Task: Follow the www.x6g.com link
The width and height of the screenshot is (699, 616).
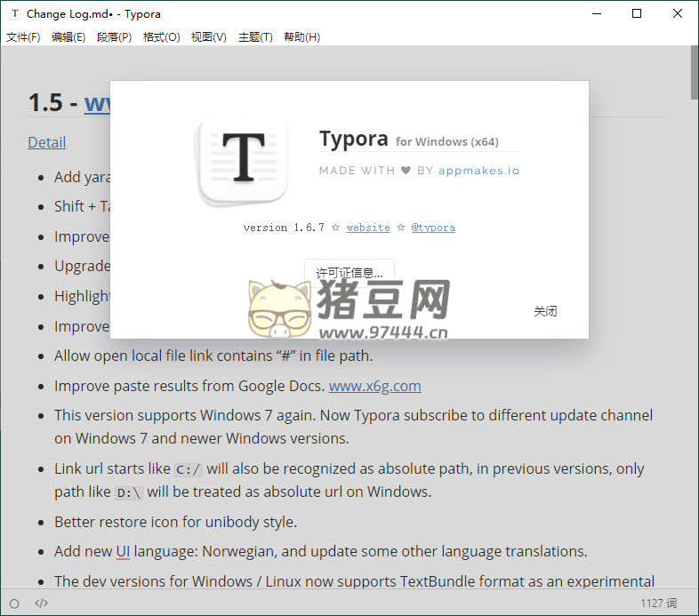Action: (x=374, y=386)
